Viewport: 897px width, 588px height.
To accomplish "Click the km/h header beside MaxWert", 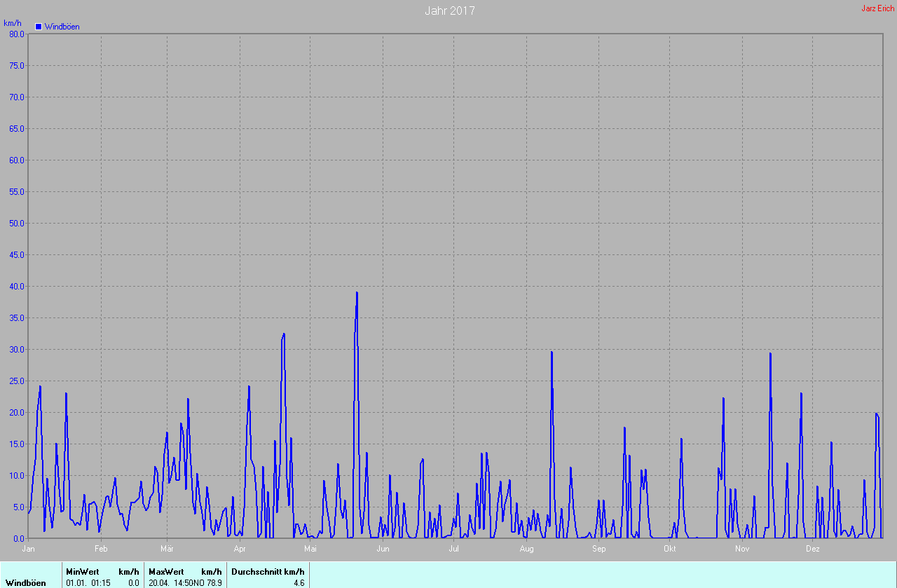I will click(x=212, y=572).
